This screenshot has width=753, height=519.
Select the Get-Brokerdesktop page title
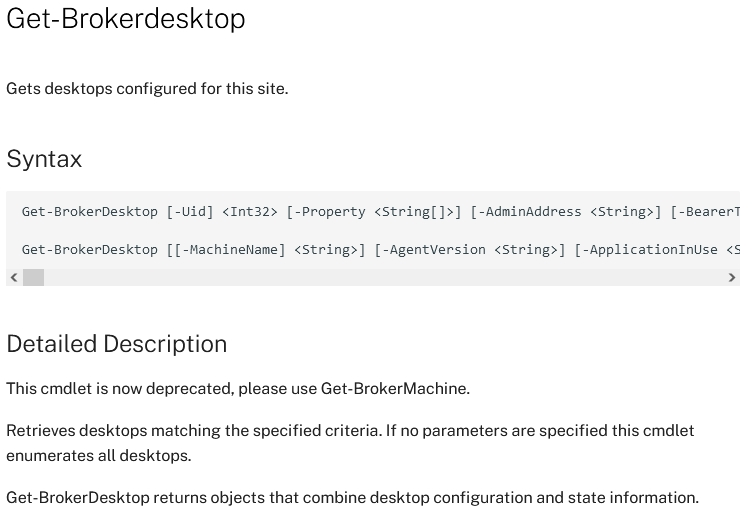click(126, 19)
